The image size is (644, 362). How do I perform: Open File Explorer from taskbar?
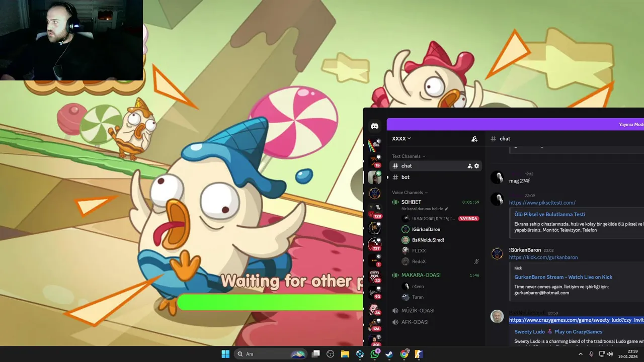[345, 354]
